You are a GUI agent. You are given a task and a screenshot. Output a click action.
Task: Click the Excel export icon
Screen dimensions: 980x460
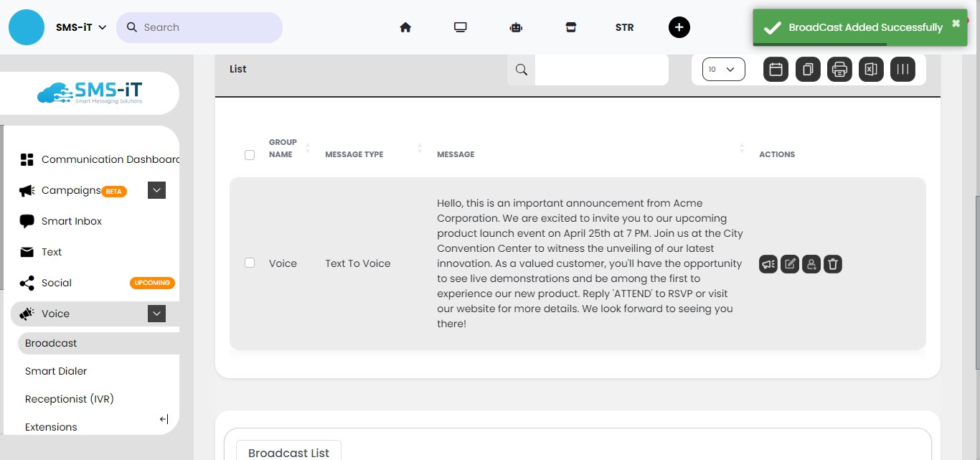[871, 70]
